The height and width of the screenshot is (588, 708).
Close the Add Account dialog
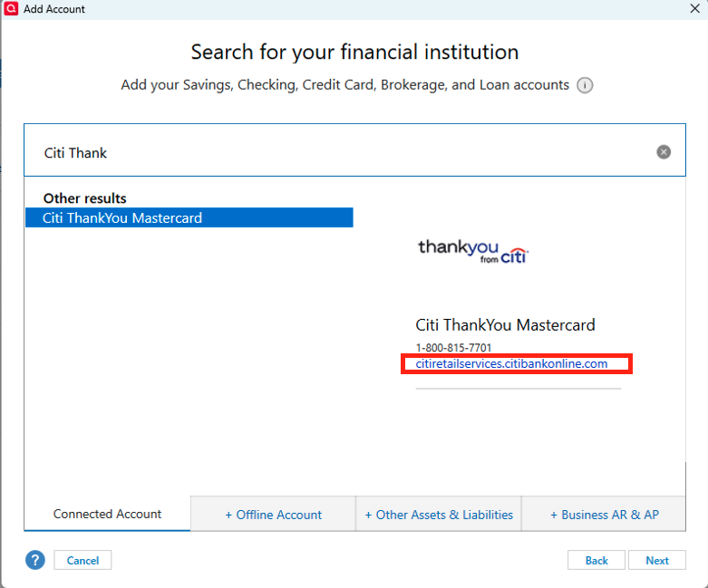[x=695, y=8]
